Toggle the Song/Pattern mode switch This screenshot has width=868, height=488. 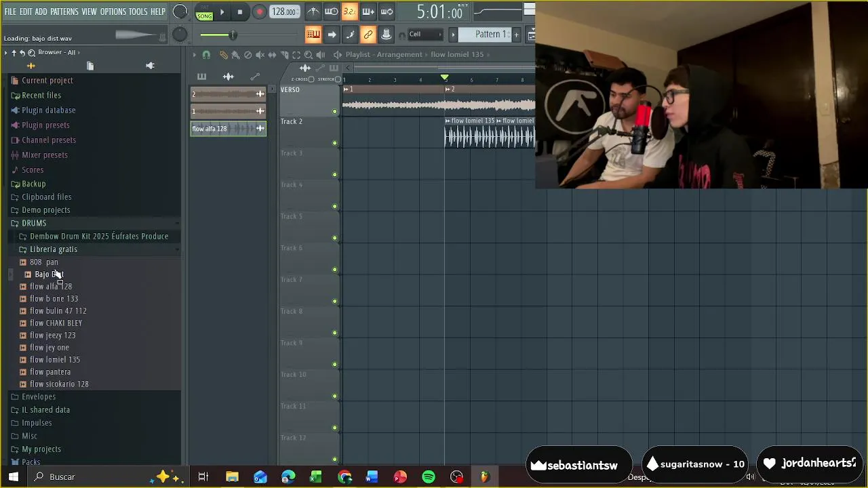pyautogui.click(x=204, y=12)
